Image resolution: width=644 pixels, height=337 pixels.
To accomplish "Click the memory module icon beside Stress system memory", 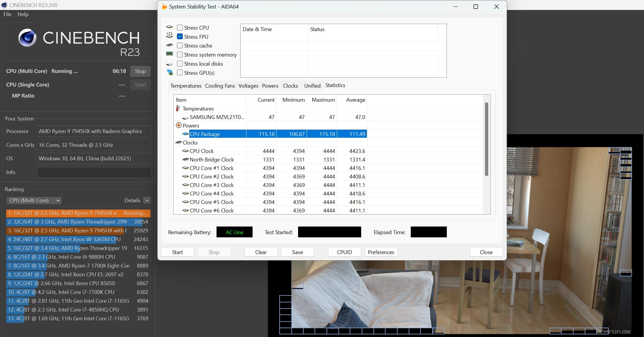I will (169, 54).
